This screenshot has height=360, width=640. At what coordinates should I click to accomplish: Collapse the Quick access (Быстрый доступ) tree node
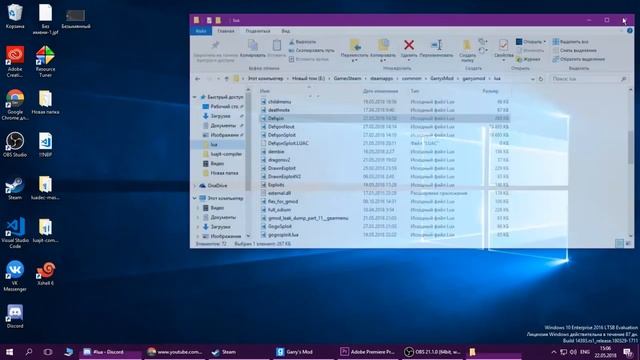click(x=195, y=97)
